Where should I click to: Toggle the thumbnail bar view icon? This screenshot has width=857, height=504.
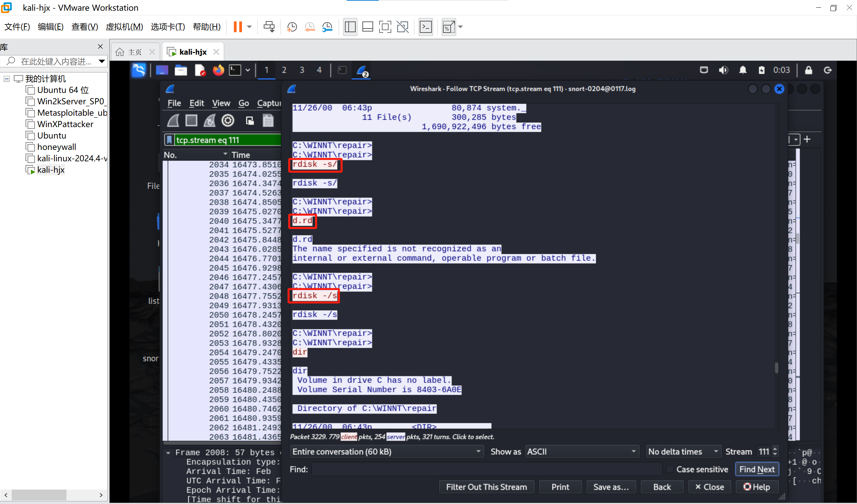368,27
